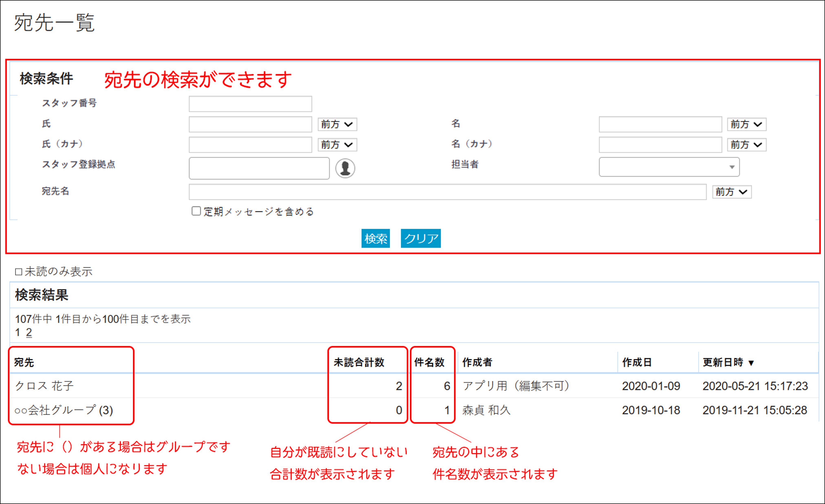Click the 名 input field

(660, 124)
